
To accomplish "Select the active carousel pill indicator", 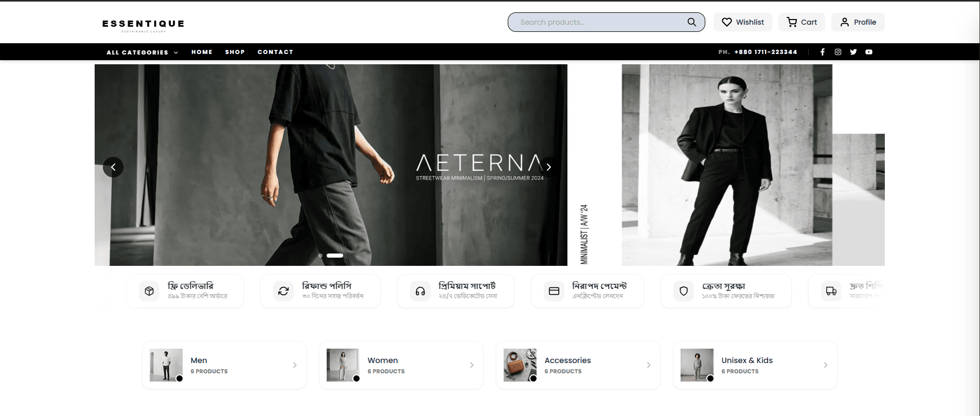I will click(335, 256).
